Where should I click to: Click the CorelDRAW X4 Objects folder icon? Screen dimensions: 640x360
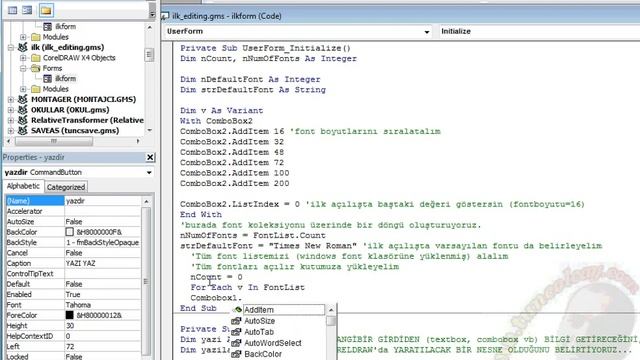tap(36, 58)
